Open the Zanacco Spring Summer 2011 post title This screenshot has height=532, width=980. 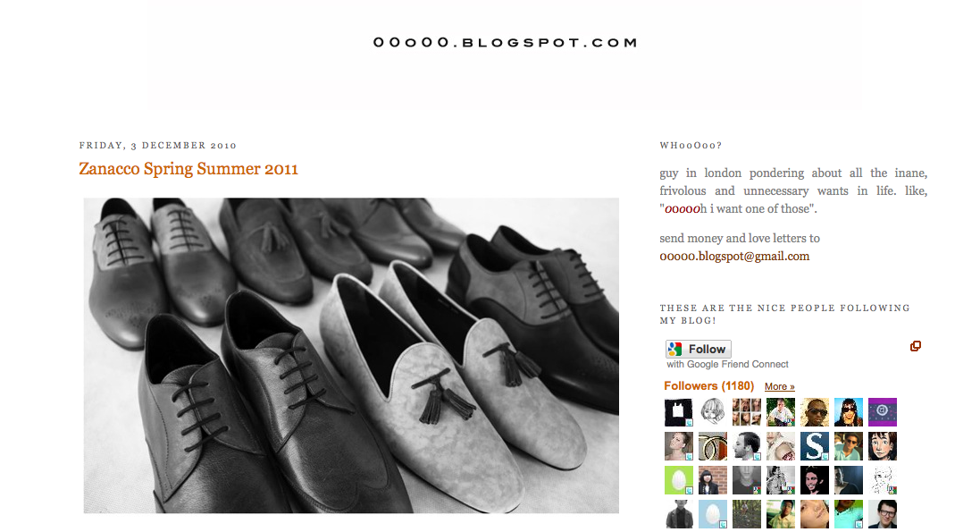coord(188,169)
